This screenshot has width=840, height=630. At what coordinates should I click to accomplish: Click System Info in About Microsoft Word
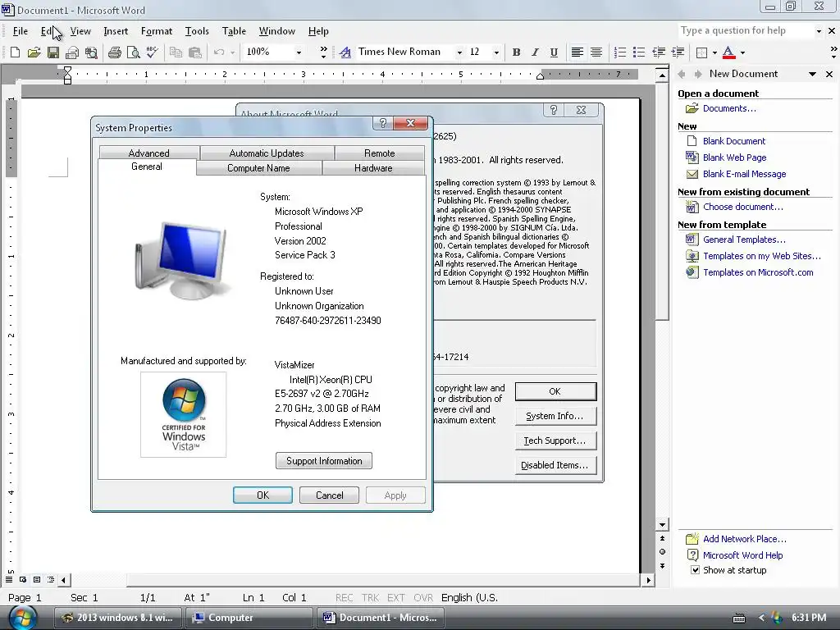555,416
